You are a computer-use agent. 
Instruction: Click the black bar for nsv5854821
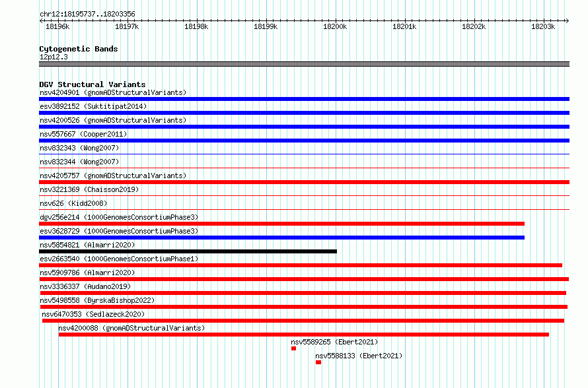tap(188, 251)
